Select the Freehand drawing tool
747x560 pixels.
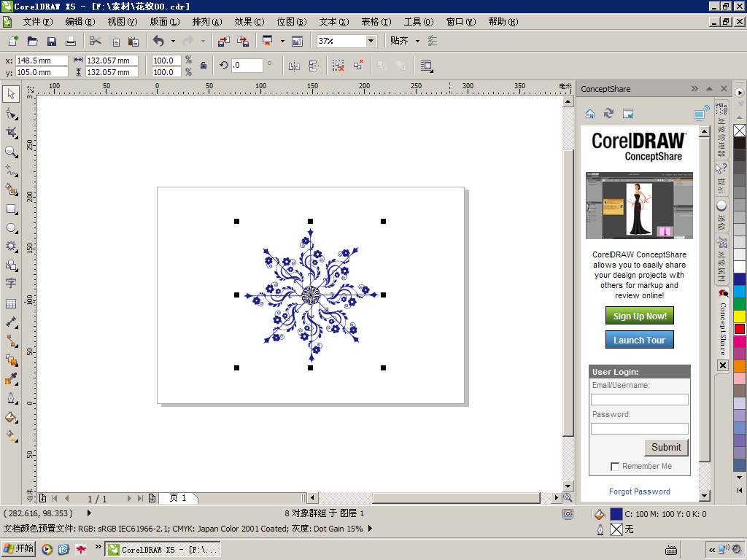[x=11, y=171]
